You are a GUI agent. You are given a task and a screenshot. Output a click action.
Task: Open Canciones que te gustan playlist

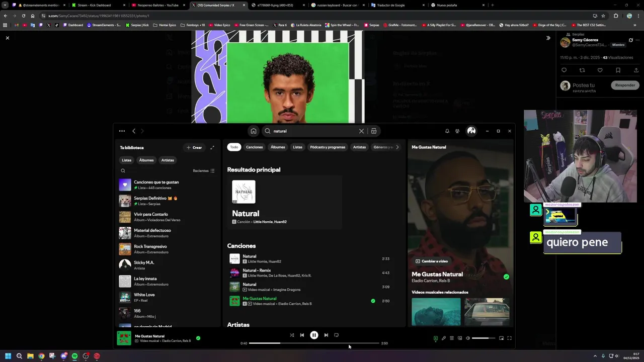click(x=168, y=185)
